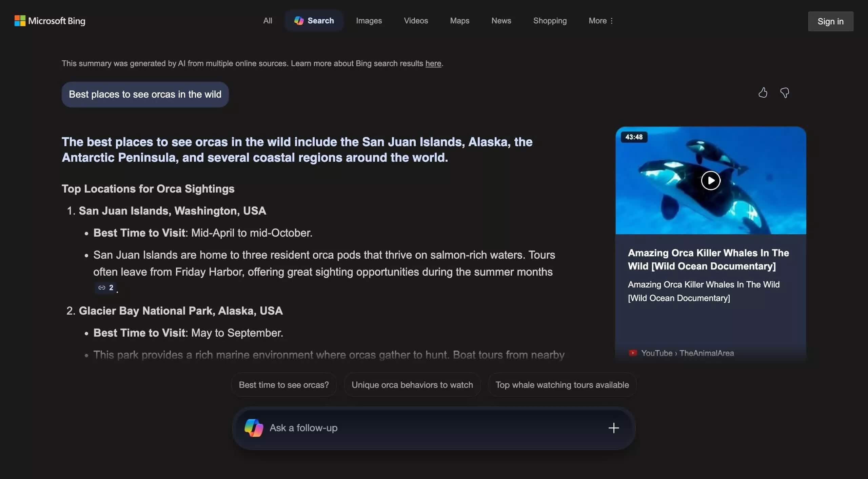Open the Maps tab

click(x=459, y=21)
